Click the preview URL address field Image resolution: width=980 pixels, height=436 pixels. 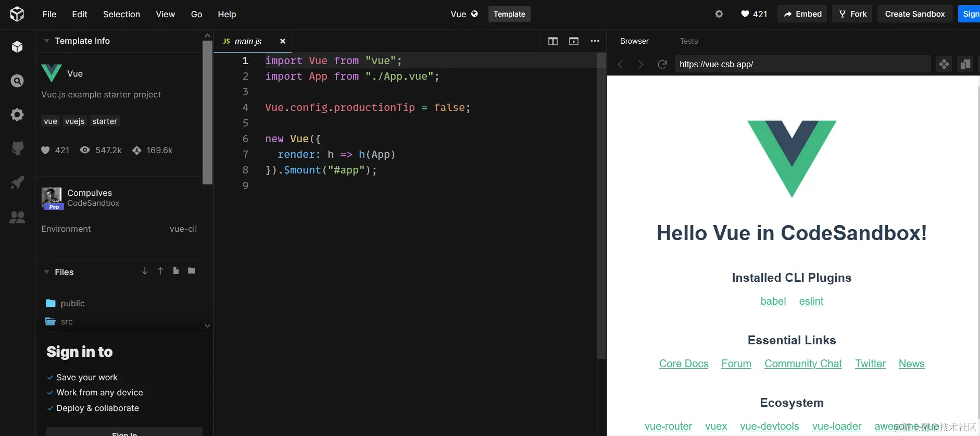click(x=802, y=65)
